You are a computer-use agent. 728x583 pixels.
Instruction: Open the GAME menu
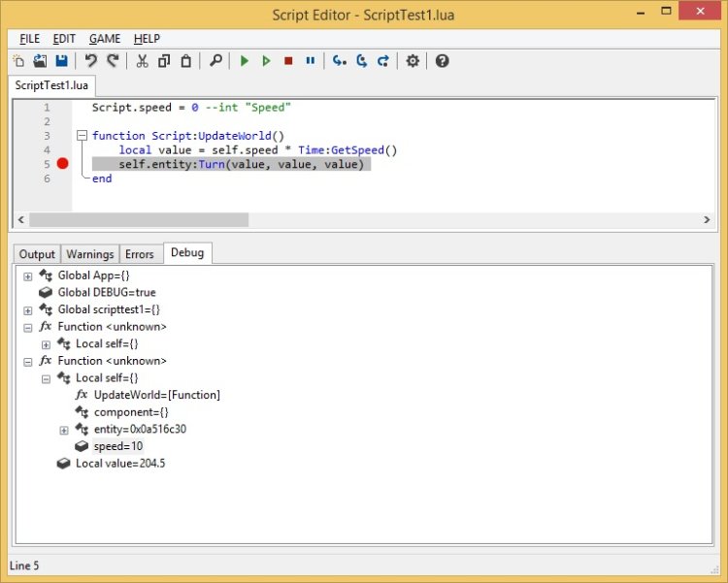click(x=105, y=39)
